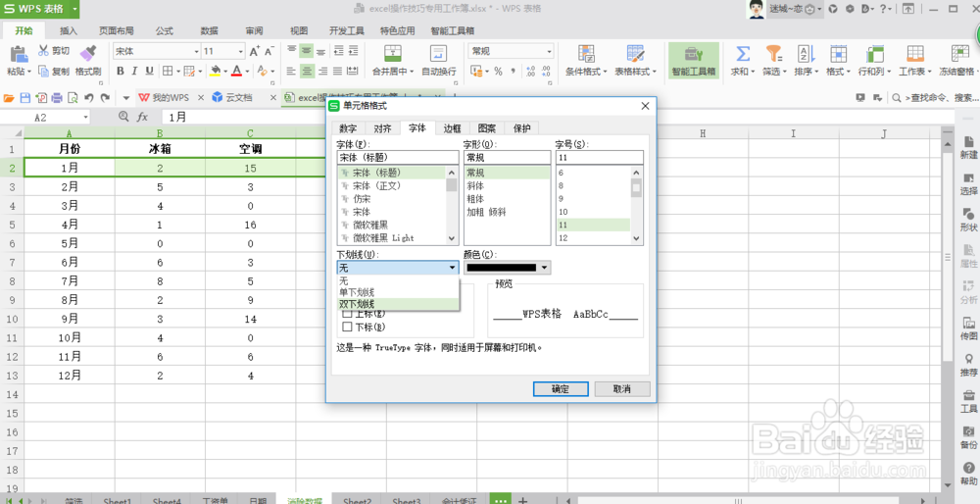Click the Copy (复制) icon
The width and height of the screenshot is (980, 504).
tap(44, 72)
